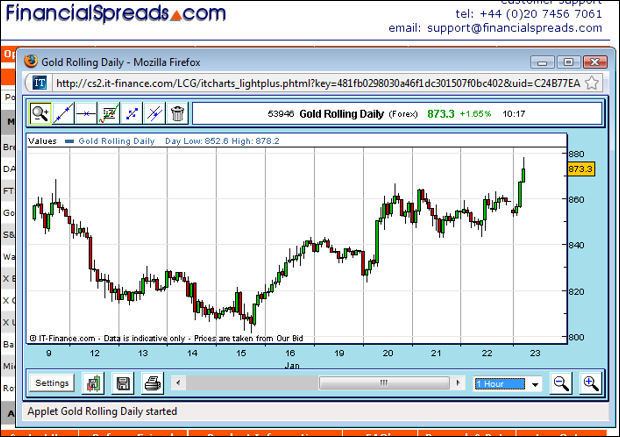Screen dimensions: 620x437
Task: Click the Values label in the chart
Action: (x=43, y=141)
